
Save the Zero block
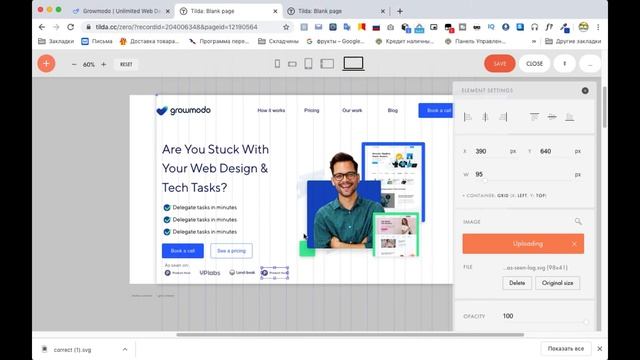point(500,64)
